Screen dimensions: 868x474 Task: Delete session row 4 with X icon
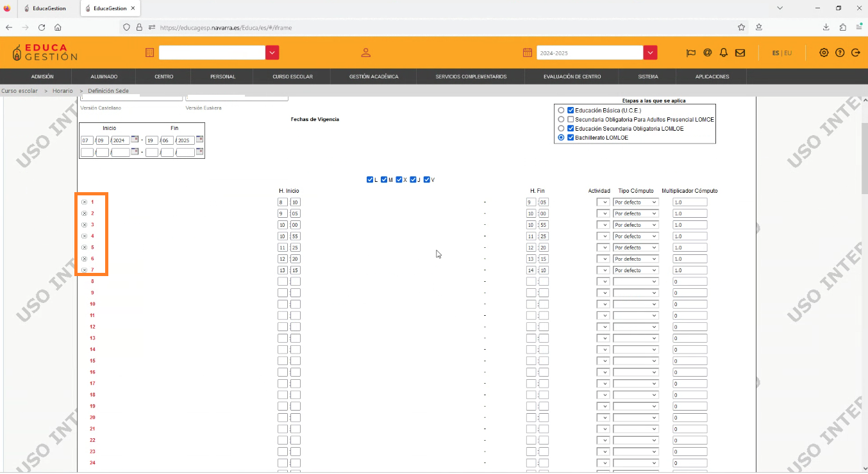click(x=84, y=236)
